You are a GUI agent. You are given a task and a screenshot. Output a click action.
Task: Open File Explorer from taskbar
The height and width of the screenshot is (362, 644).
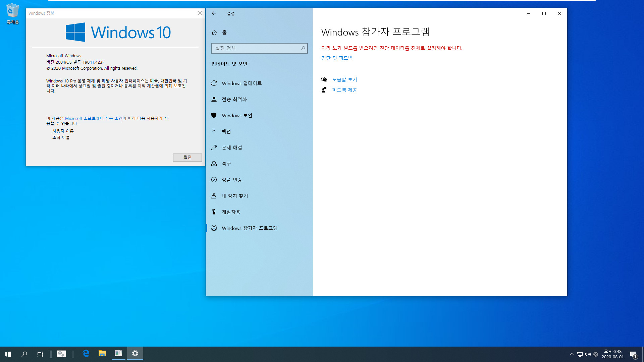click(x=102, y=354)
